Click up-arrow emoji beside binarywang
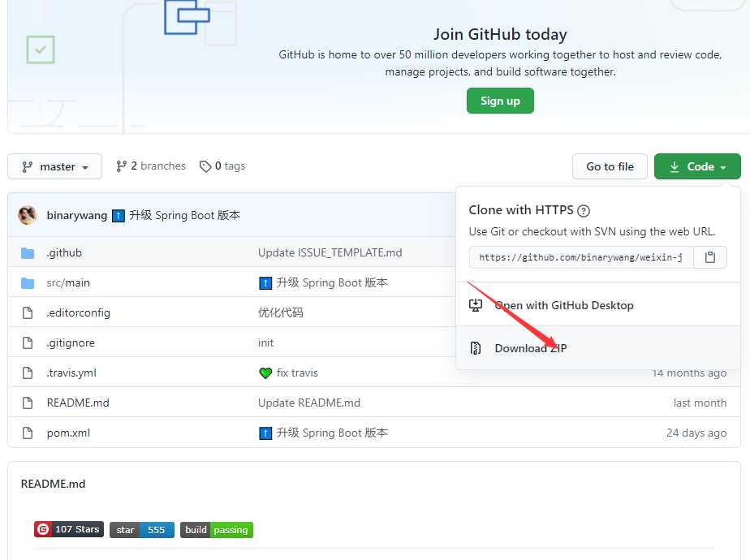 pos(119,216)
